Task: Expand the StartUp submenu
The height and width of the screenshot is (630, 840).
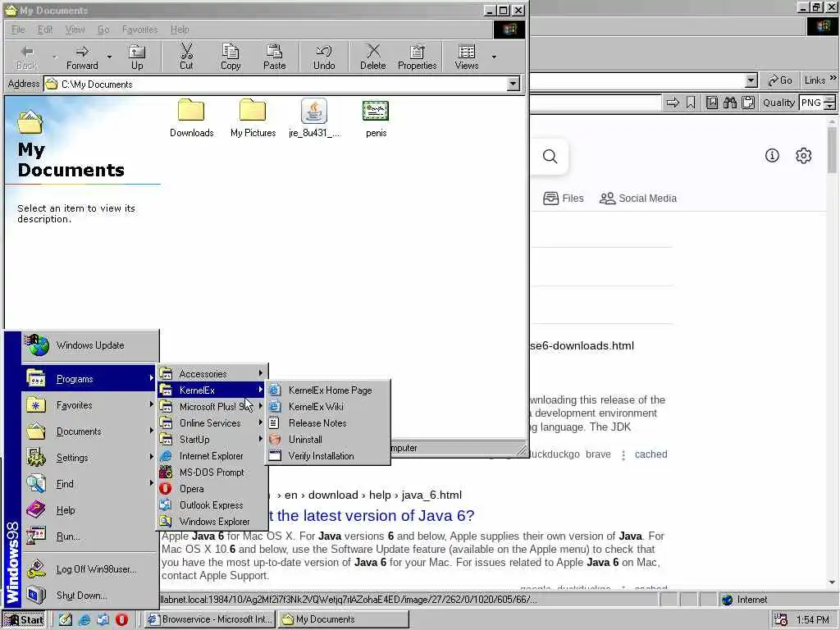Action: [212, 440]
